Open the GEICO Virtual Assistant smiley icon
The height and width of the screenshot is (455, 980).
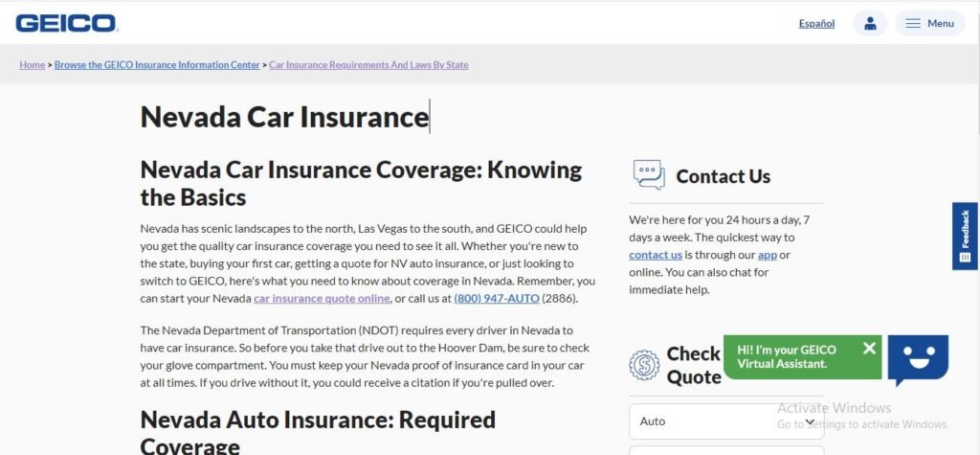918,358
